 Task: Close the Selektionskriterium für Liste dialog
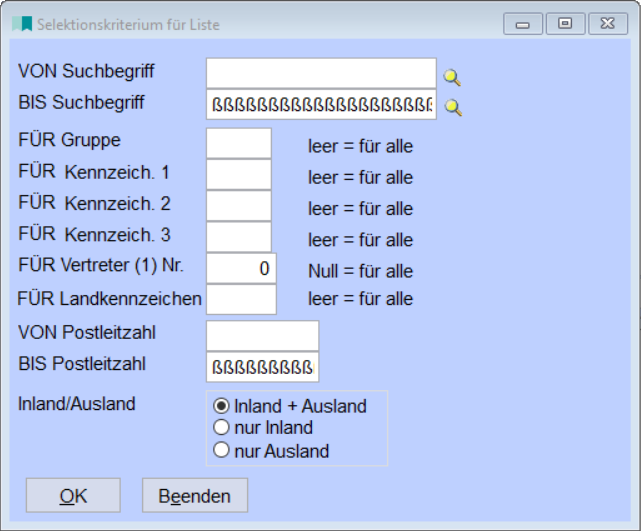tap(608, 24)
